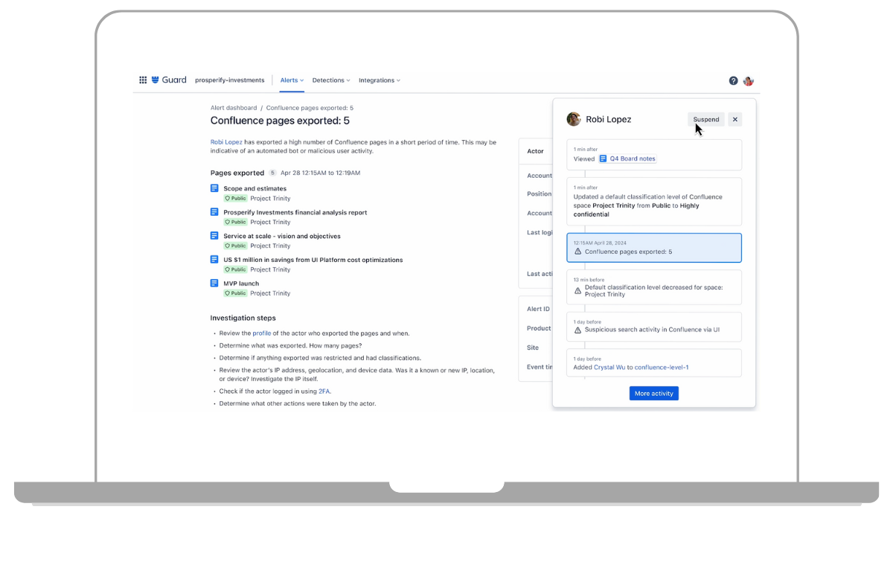893x588 pixels.
Task: Select the Guard shield logo
Action: pos(155,80)
